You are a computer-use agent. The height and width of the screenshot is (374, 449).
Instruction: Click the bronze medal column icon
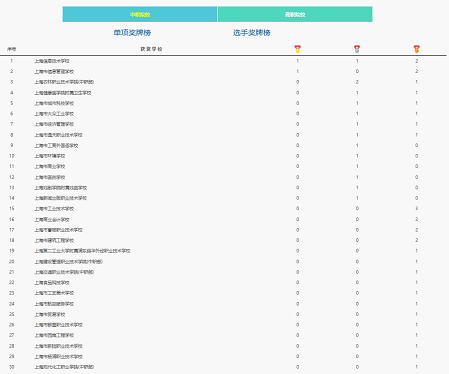417,49
